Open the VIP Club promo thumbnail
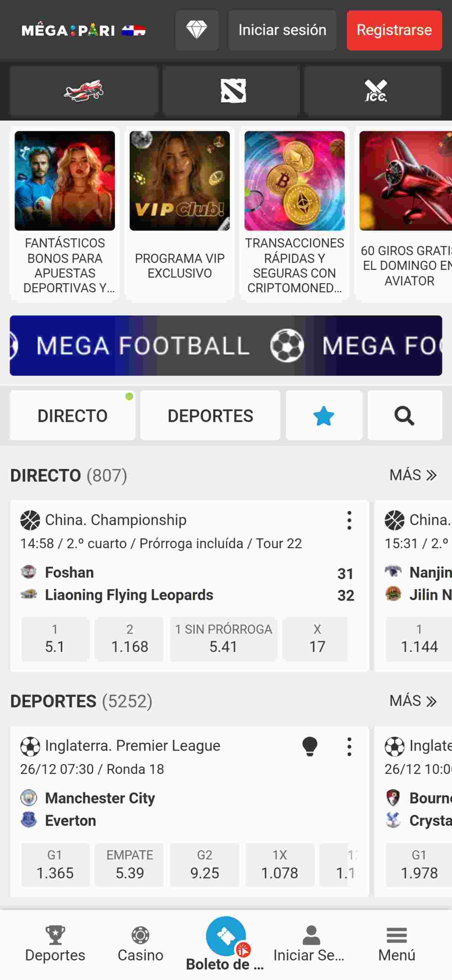452x980 pixels. click(179, 181)
